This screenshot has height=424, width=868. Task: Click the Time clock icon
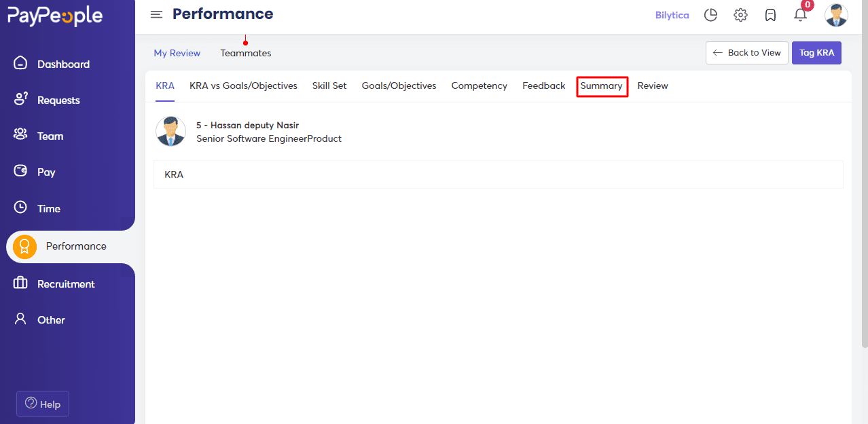(21, 208)
